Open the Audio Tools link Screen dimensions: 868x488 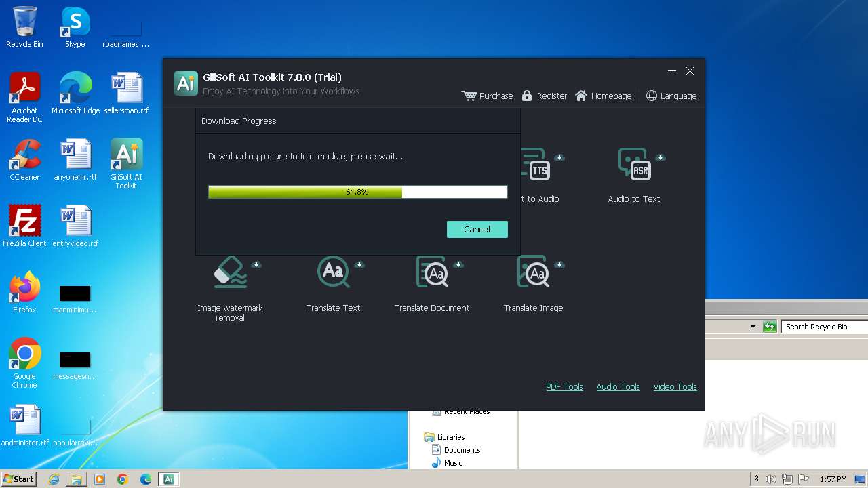point(618,387)
